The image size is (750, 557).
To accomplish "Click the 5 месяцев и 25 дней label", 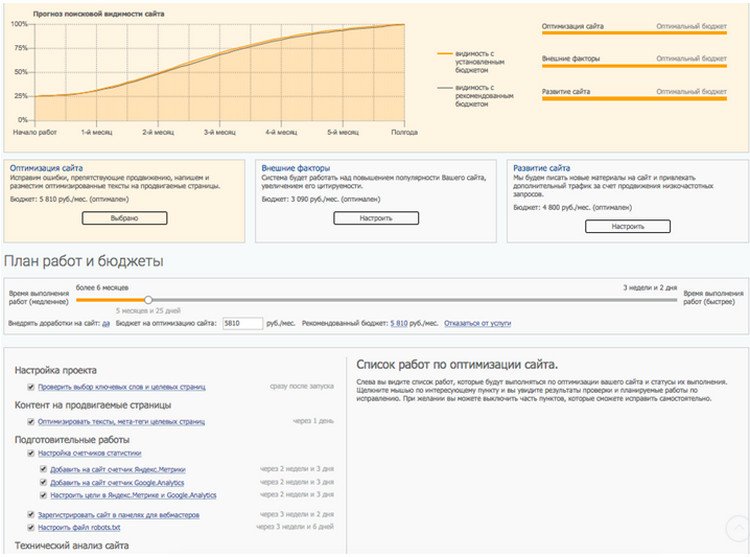I will [x=148, y=311].
